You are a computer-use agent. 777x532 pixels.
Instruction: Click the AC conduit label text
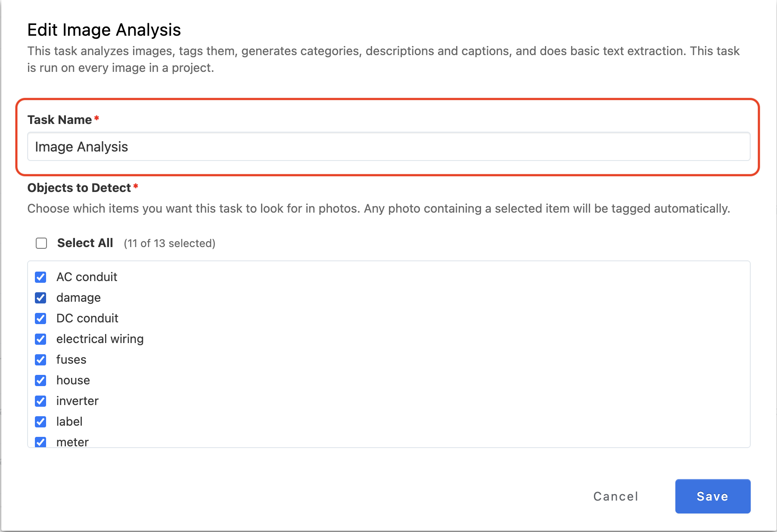pyautogui.click(x=87, y=277)
